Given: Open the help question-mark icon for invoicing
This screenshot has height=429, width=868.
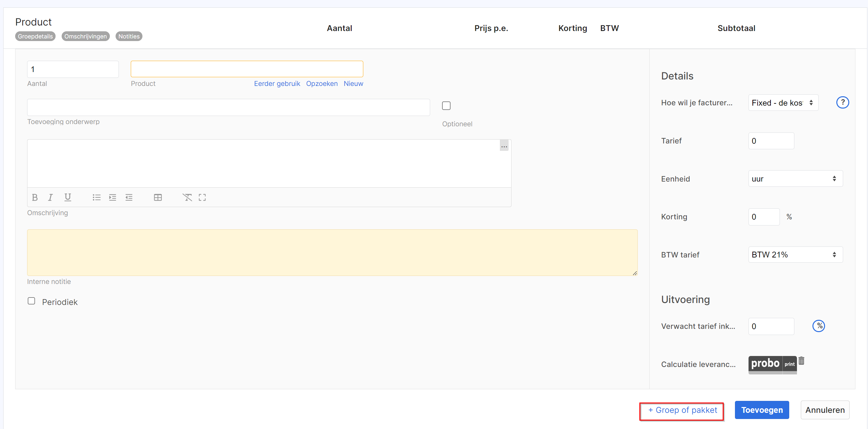Looking at the screenshot, I should pos(843,102).
